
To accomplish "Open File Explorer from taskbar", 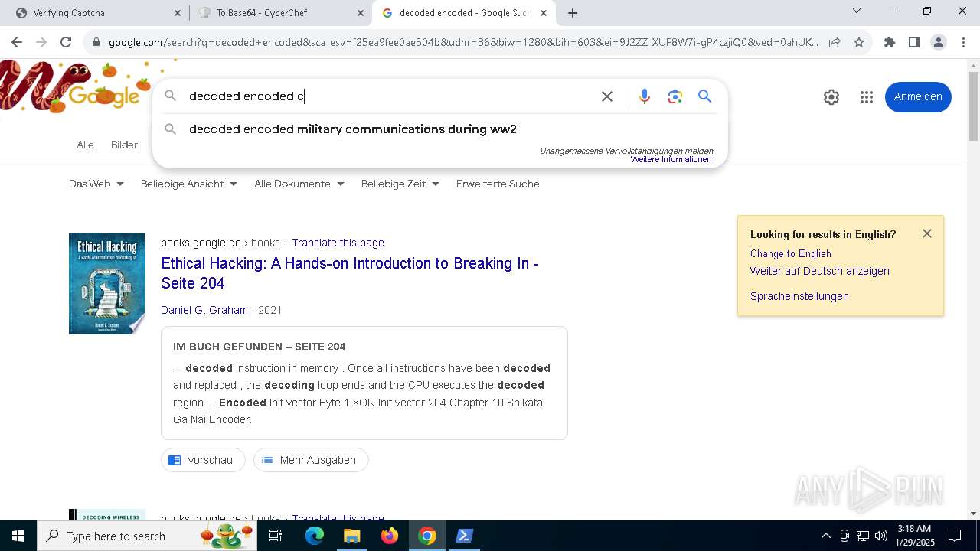I will [351, 536].
